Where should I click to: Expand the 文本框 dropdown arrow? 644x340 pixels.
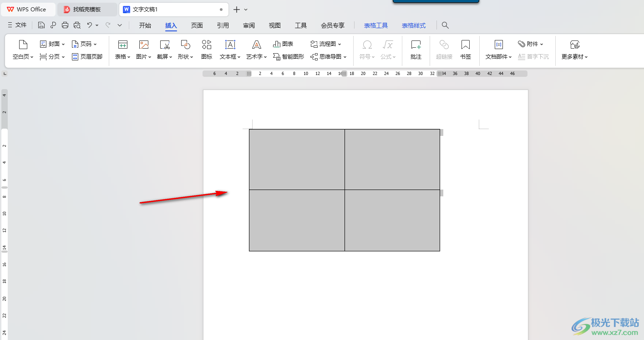pos(240,57)
